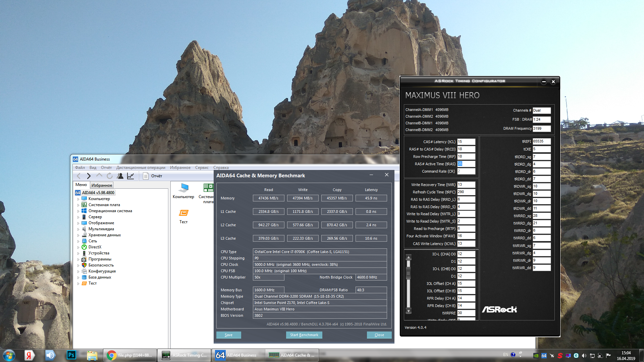Click the tRAS value input field
Viewport: 644px width, 362px height.
(466, 164)
